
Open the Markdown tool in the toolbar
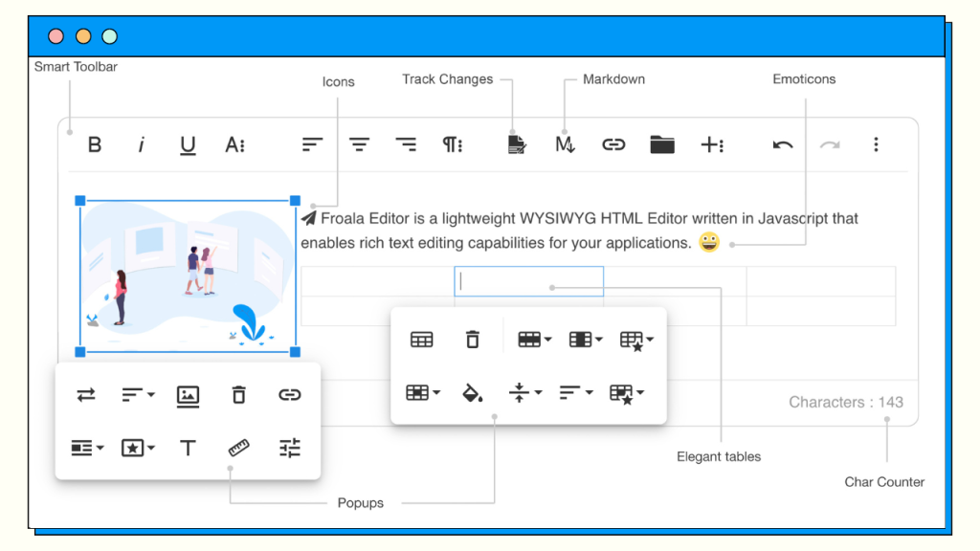pyautogui.click(x=565, y=144)
